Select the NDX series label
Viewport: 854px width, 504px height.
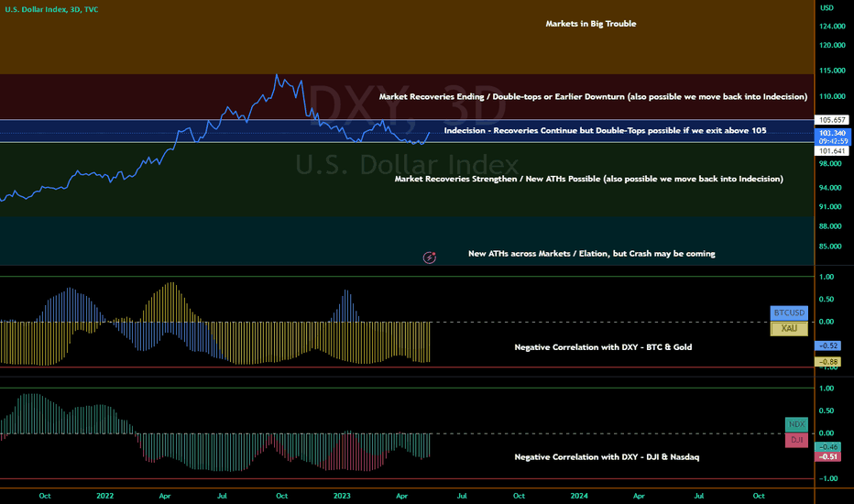point(796,424)
